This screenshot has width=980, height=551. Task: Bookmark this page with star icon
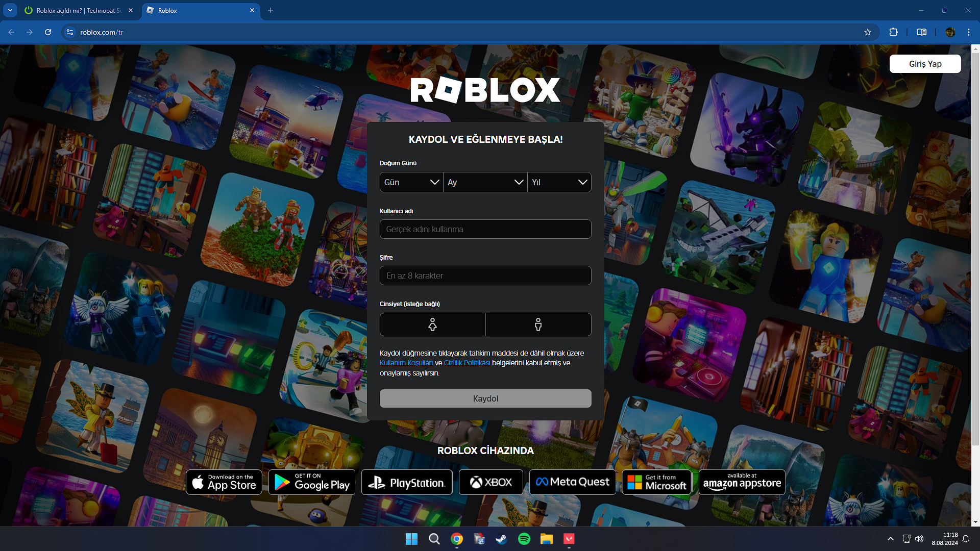click(x=868, y=32)
